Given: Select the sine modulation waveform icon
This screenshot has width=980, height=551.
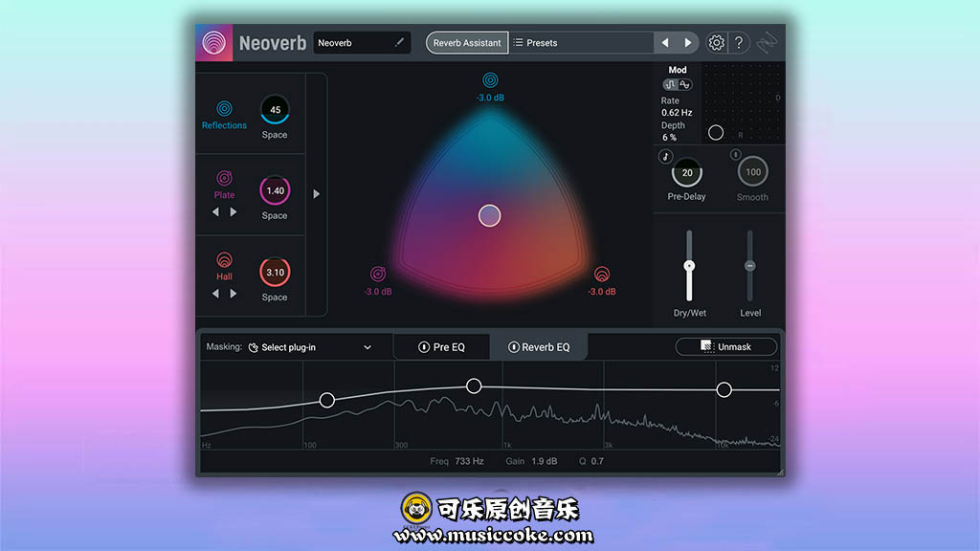Looking at the screenshot, I should (x=685, y=84).
